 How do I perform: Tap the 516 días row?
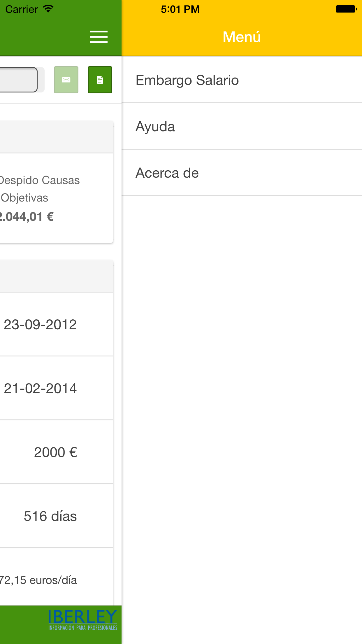56,516
